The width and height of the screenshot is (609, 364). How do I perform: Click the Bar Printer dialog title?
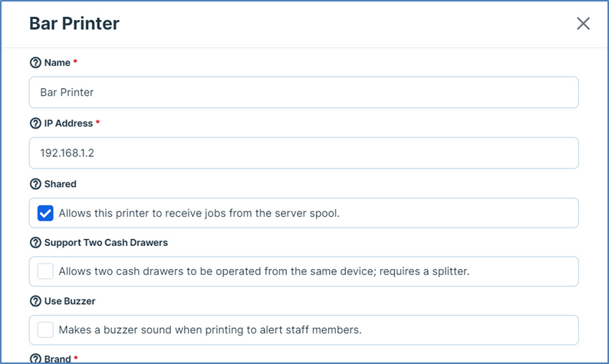[x=74, y=23]
